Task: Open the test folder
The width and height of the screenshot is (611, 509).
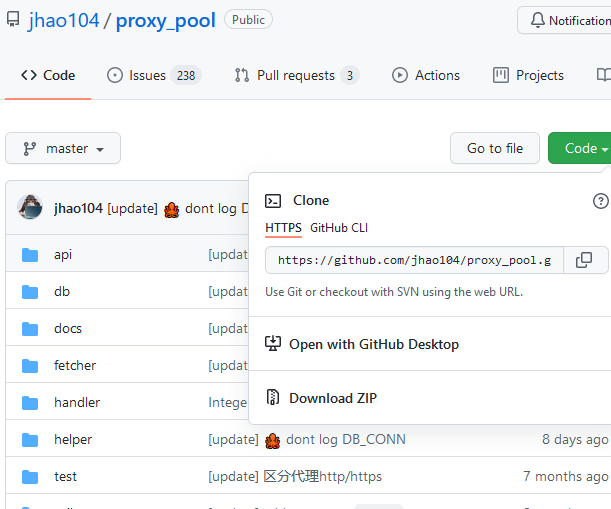Action: [x=65, y=477]
